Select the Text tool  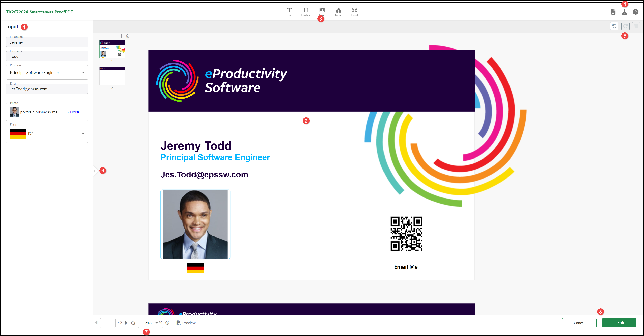(x=289, y=12)
